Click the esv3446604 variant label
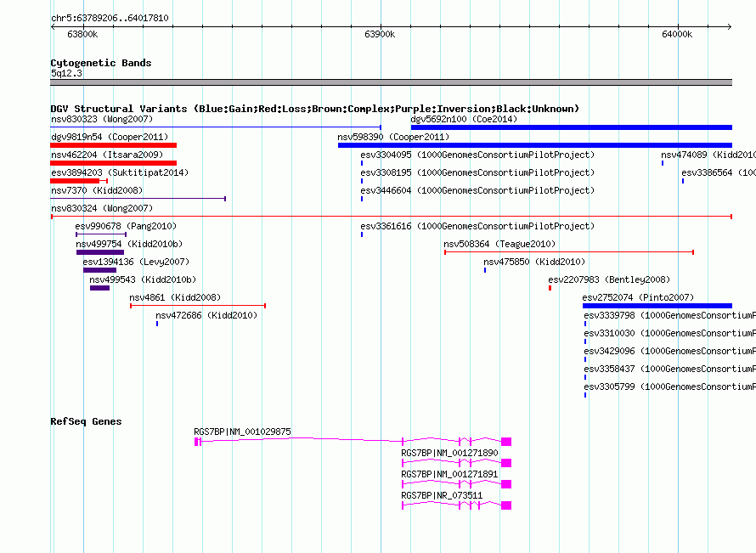Image resolution: width=756 pixels, height=553 pixels. 477,190
